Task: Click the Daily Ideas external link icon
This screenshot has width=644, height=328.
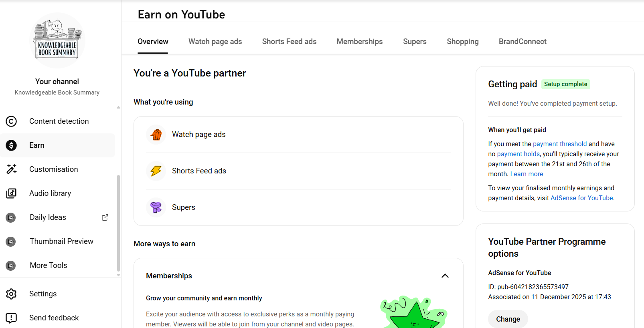Action: pos(105,217)
